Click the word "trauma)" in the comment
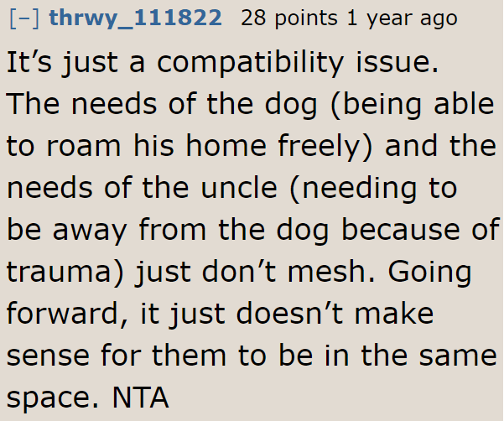Viewport: 504px width, 421px height. point(65,273)
